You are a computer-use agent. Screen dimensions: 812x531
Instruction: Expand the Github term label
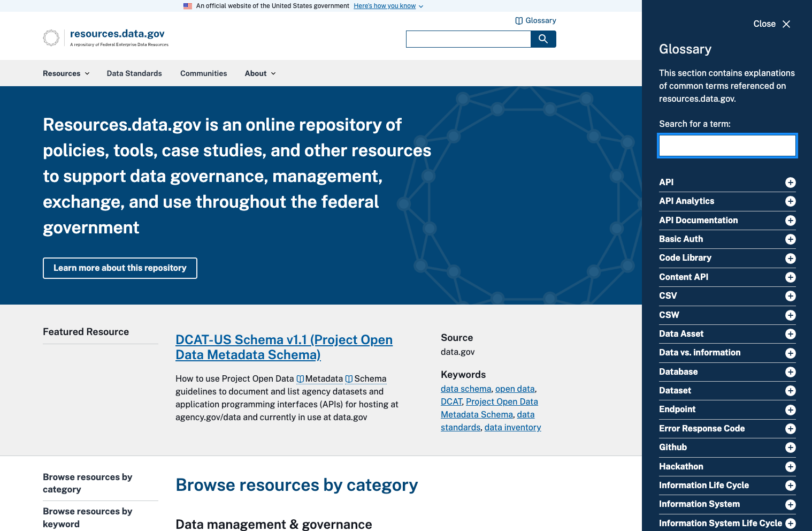[673, 447]
